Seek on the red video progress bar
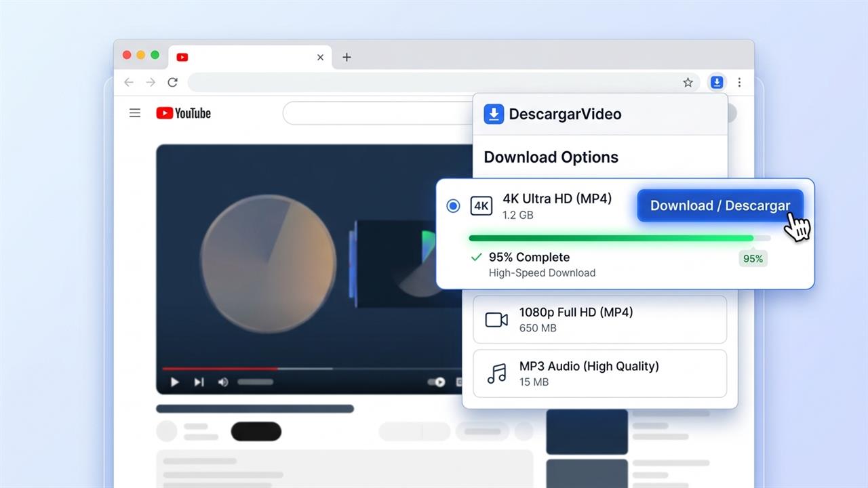Screen dimensions: 868x488 click(220, 369)
